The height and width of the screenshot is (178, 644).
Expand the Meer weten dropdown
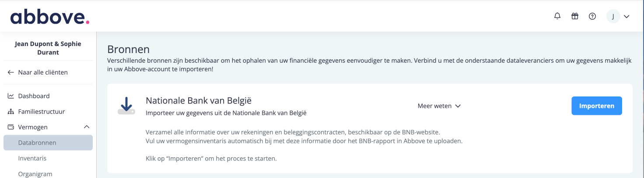click(x=439, y=106)
